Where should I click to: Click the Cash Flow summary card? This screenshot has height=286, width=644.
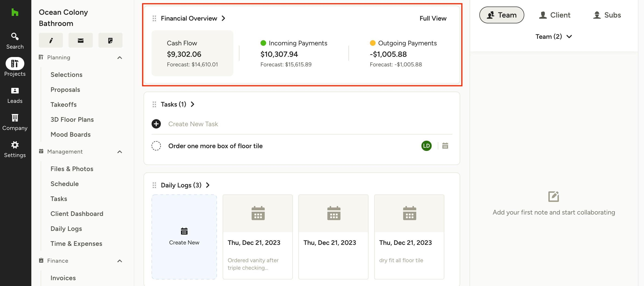[x=192, y=53]
